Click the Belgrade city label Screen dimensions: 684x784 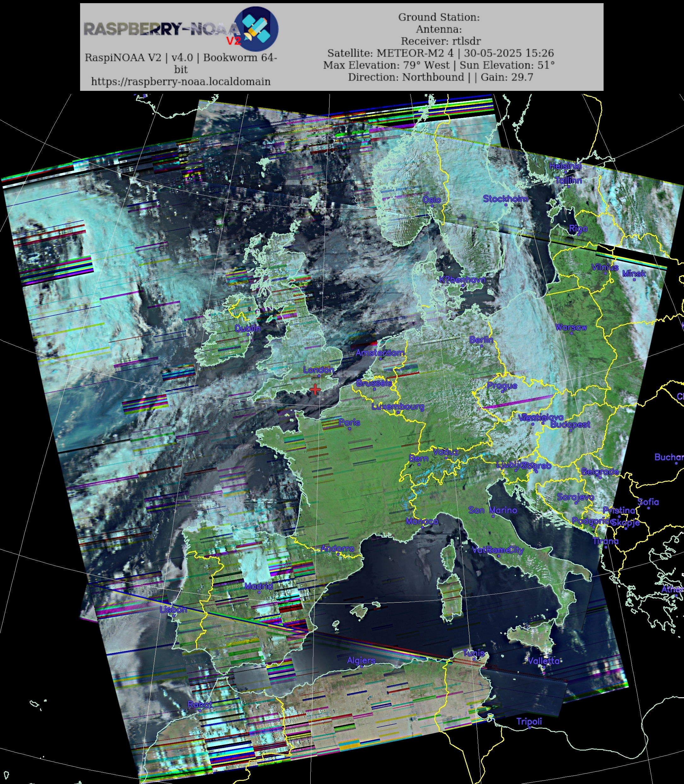click(600, 472)
